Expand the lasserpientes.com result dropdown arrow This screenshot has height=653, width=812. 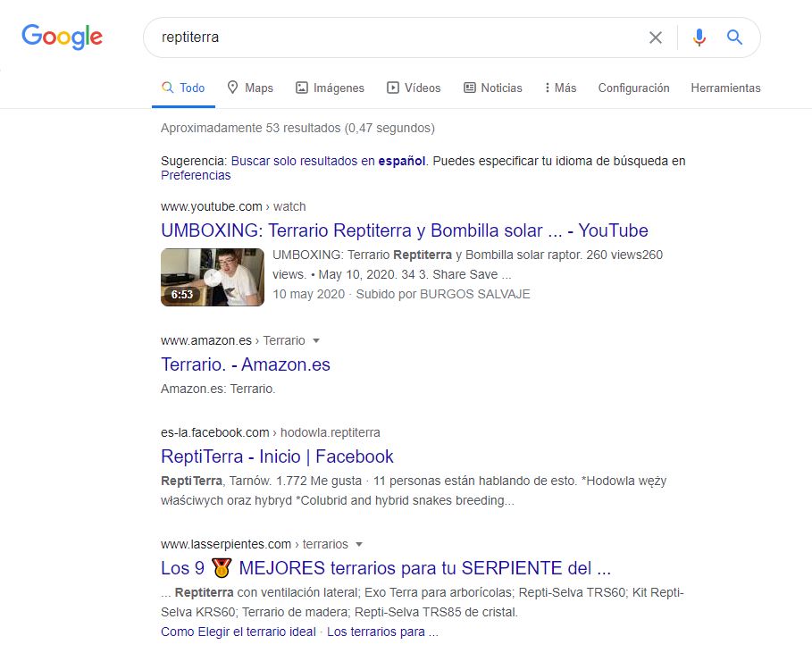pyautogui.click(x=359, y=544)
